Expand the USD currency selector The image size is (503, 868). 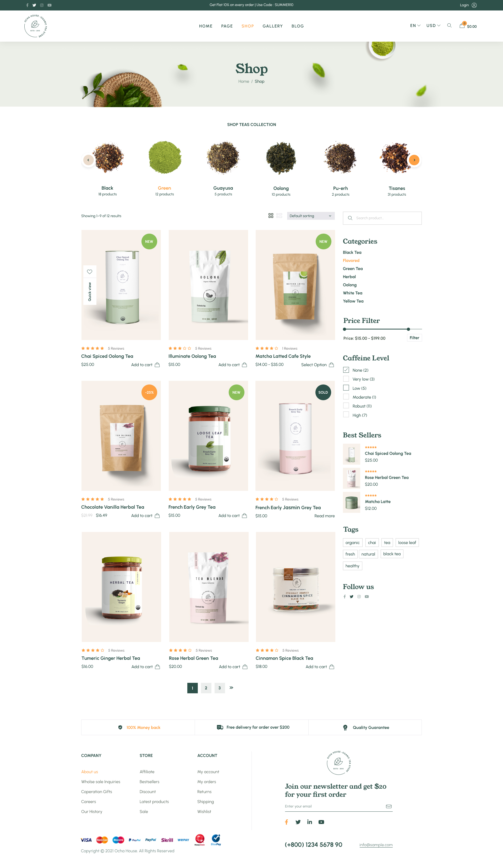click(x=433, y=25)
